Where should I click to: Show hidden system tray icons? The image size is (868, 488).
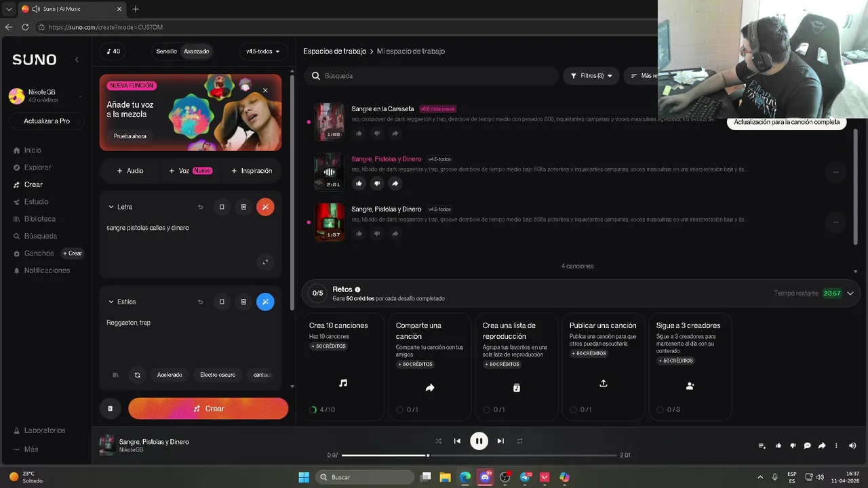(x=759, y=477)
